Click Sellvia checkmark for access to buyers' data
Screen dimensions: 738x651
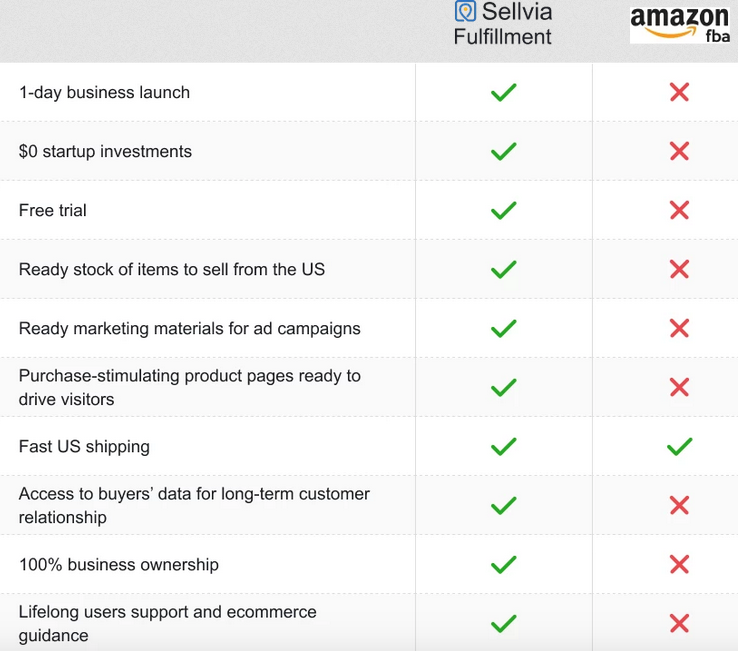504,505
